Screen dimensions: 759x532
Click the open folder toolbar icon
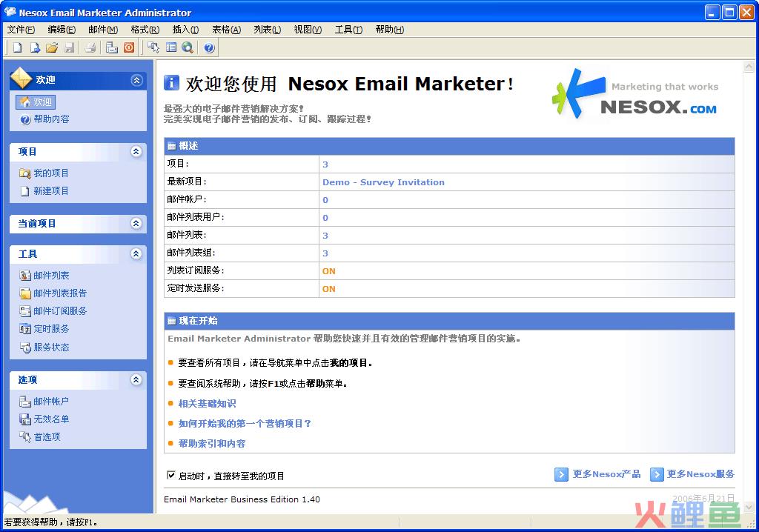click(x=52, y=47)
